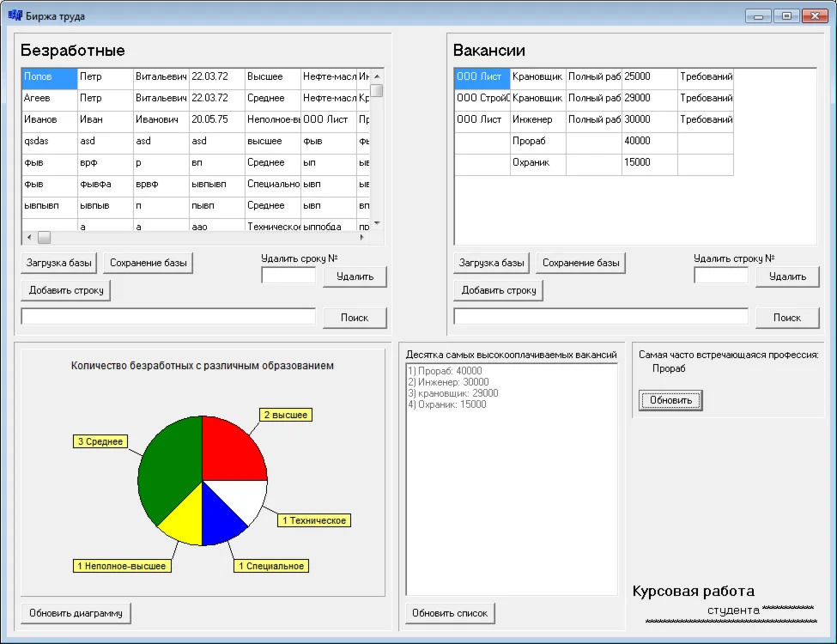
Task: Select cell 'Попов' in unemployed table
Action: [50, 77]
